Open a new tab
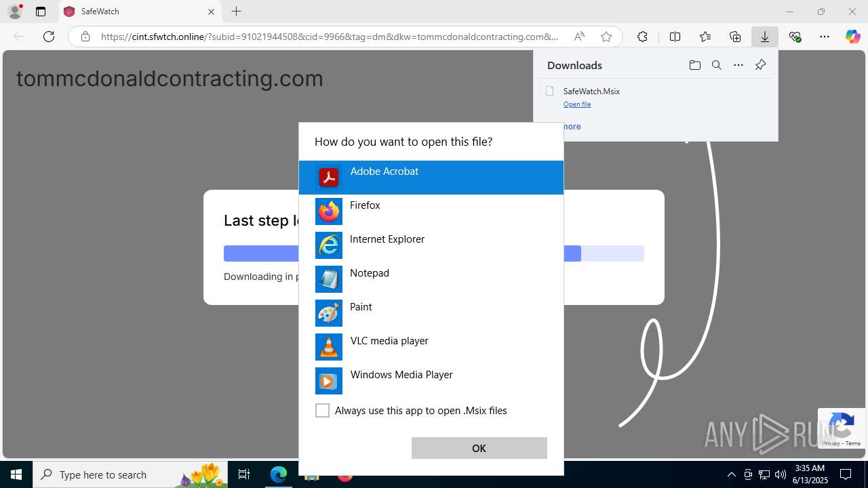The width and height of the screenshot is (868, 488). [236, 12]
